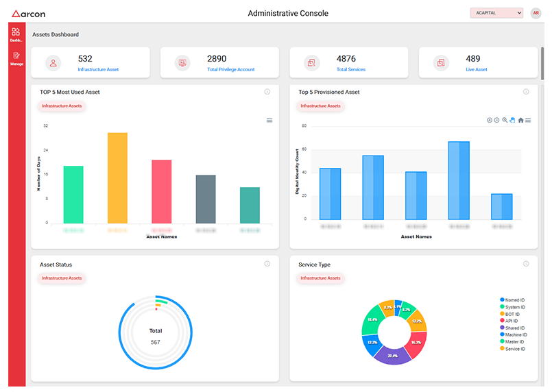The image size is (552, 392).
Task: Click the AR user avatar
Action: 536,13
